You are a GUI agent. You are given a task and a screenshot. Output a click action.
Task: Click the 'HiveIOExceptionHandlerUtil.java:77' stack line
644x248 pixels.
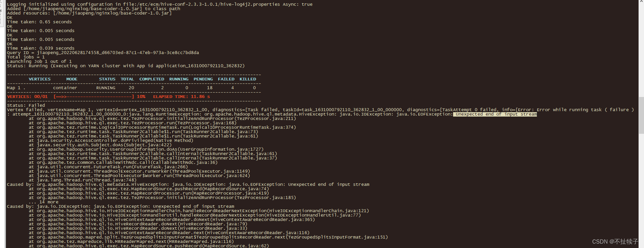195,215
